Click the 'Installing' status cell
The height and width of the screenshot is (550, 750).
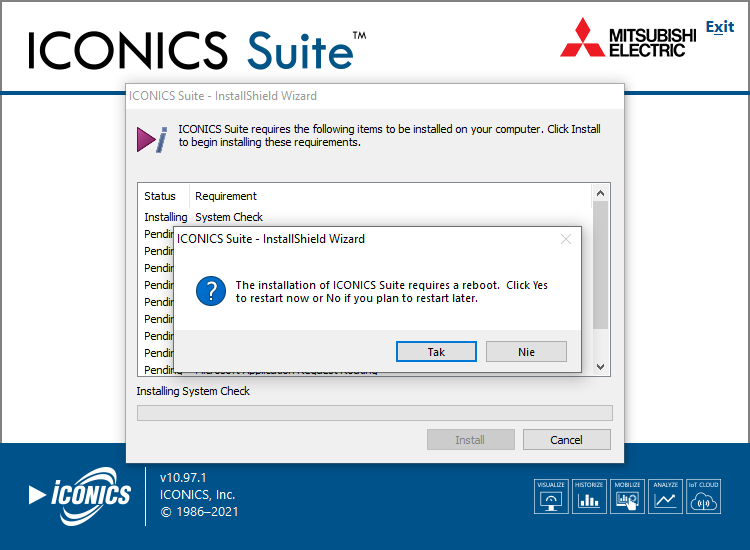[165, 217]
